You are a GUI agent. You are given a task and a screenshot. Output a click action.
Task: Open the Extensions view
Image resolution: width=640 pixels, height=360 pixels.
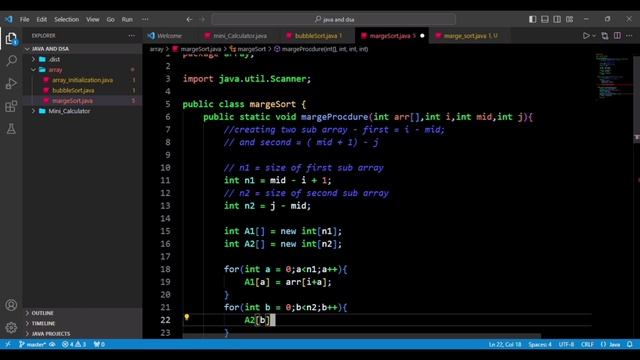pos(11,107)
